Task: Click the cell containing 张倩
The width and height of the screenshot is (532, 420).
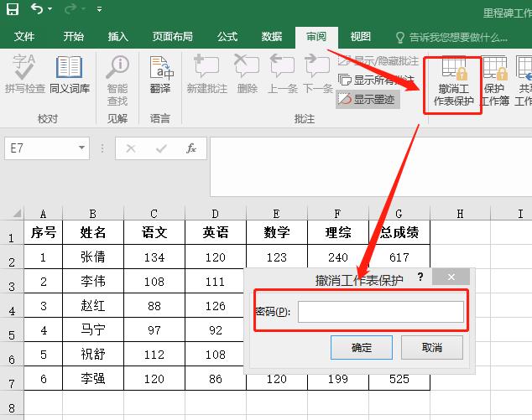Action: pos(93,257)
